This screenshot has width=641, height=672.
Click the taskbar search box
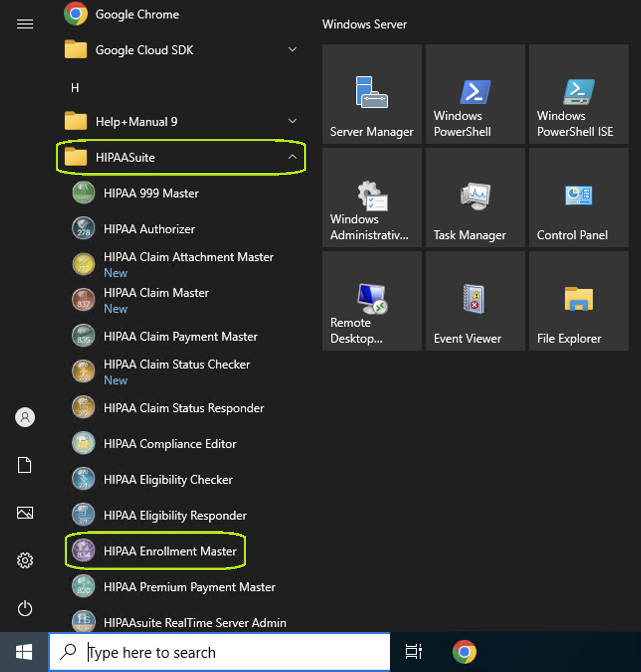(x=219, y=652)
